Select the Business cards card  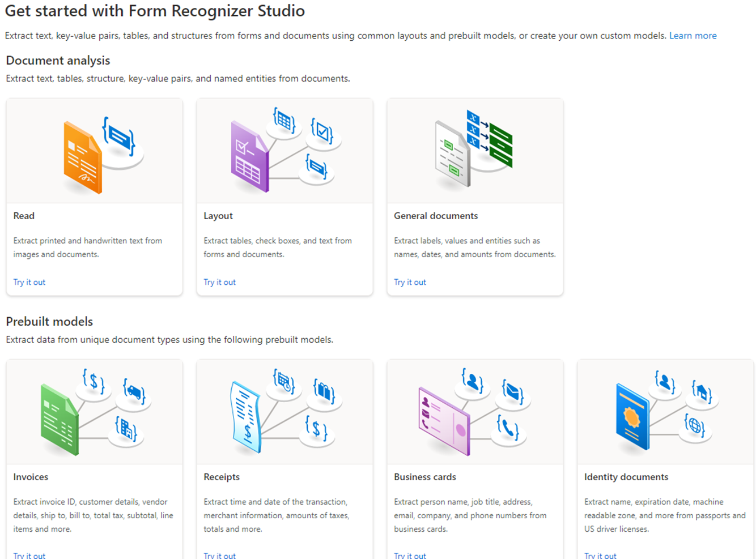point(474,459)
